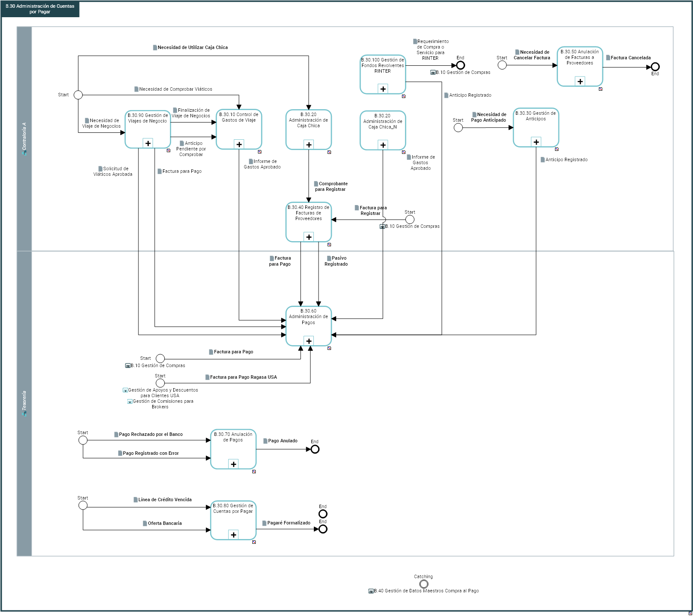Click the link icon below B.30.30 Gestión de Anticipos box
693x616 pixels.
[x=557, y=149]
